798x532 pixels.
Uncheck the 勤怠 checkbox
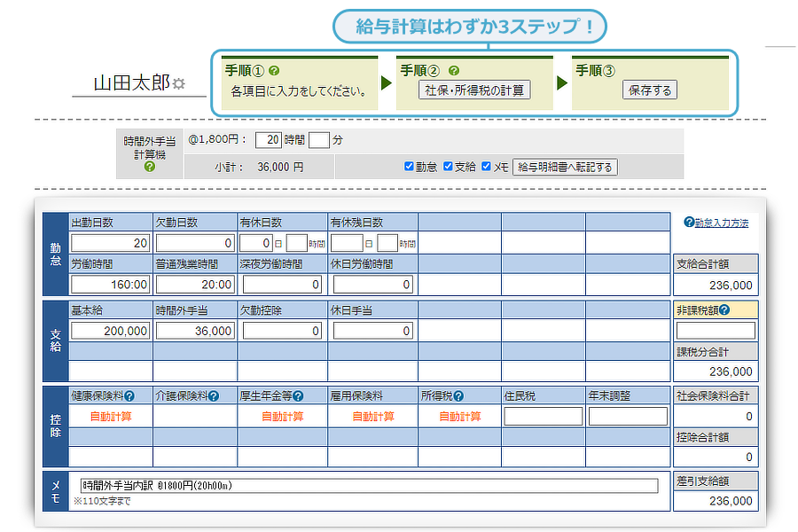pos(409,166)
